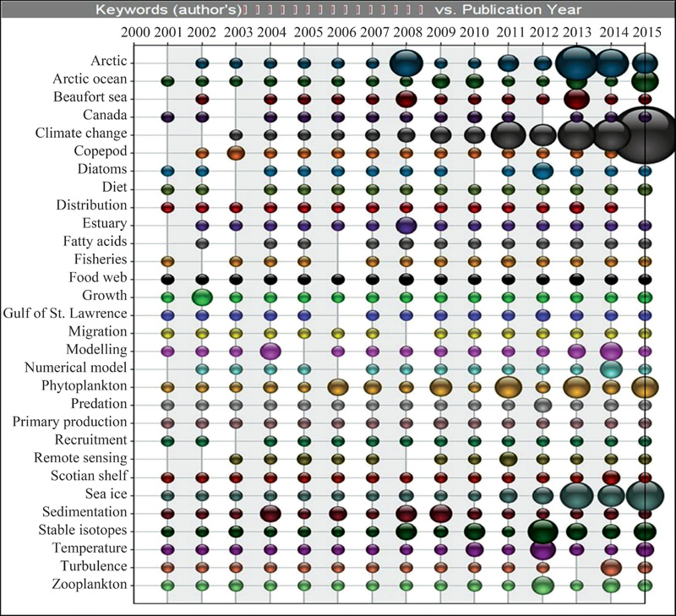Pick the 2003 year label
Screen dimensions: 676x616
238,32
